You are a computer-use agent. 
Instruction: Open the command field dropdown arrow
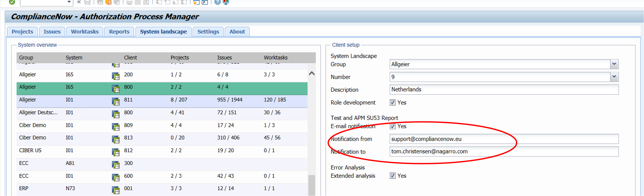pyautogui.click(x=69, y=2)
